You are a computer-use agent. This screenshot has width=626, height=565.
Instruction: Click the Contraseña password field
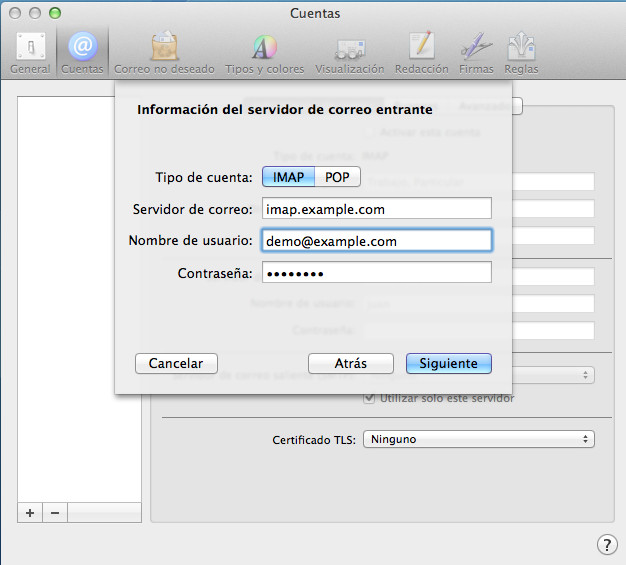(376, 273)
